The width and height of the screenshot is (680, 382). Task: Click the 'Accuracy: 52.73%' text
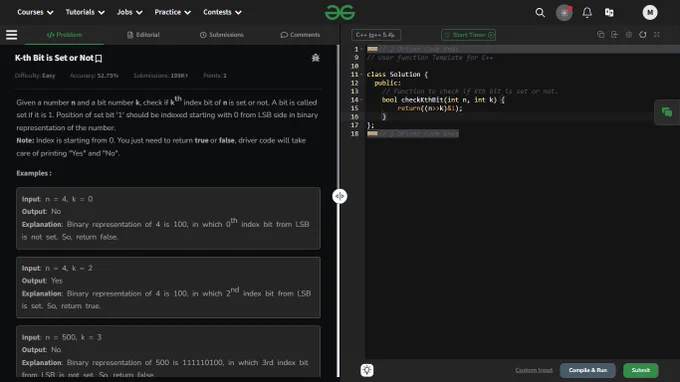(94, 75)
